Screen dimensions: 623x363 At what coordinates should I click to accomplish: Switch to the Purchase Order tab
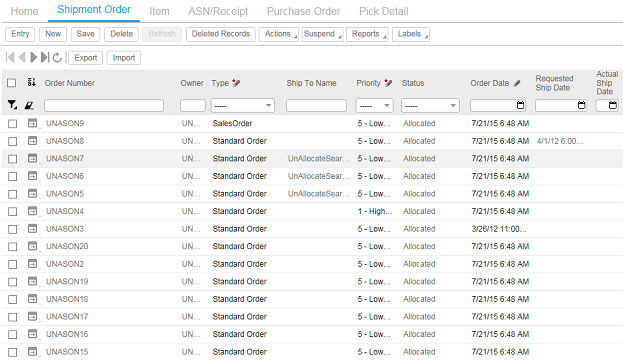[x=304, y=12]
